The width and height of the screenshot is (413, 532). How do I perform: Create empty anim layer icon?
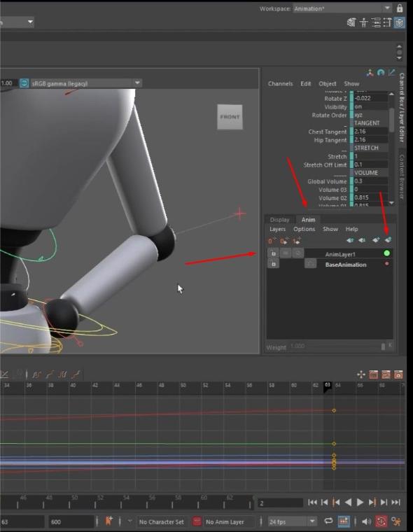(x=376, y=240)
